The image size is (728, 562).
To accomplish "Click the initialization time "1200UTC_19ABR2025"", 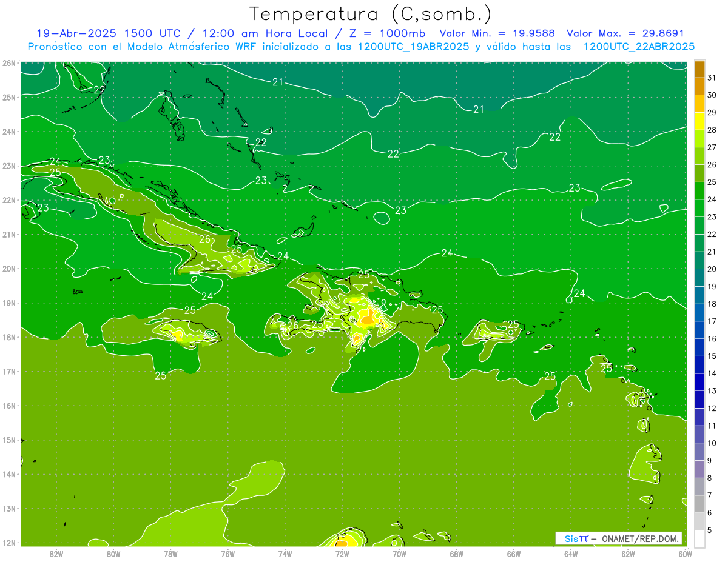I will 414,47.
